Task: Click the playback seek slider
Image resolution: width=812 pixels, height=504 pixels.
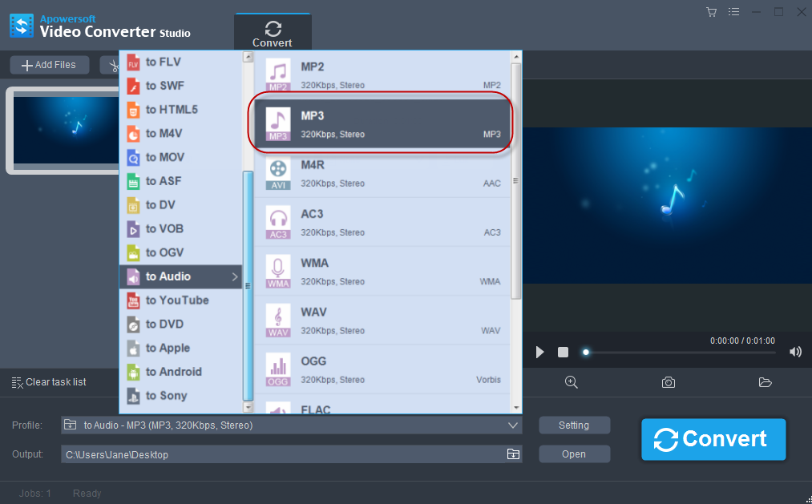Action: point(681,352)
